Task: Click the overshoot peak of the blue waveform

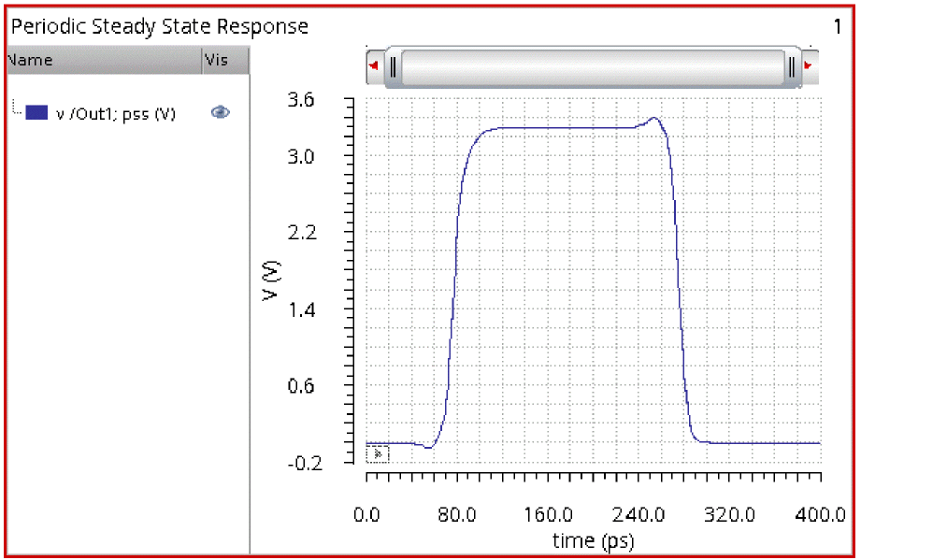Action: [x=654, y=118]
